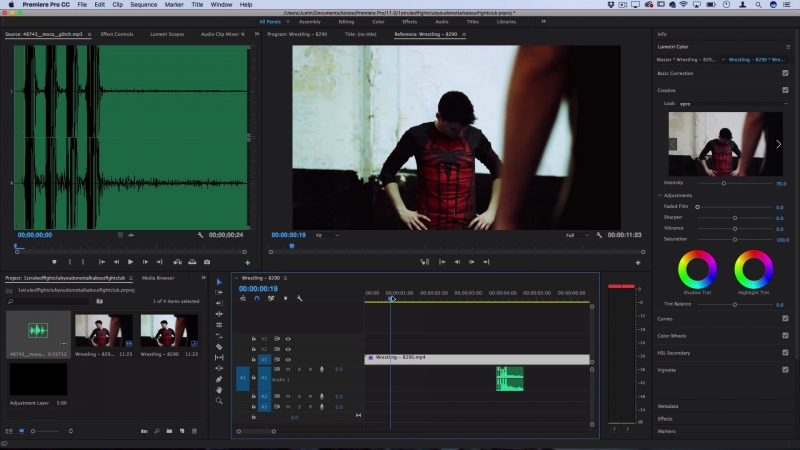Open Reference monitor button editor plus
This screenshot has width=800, height=450.
638,262
